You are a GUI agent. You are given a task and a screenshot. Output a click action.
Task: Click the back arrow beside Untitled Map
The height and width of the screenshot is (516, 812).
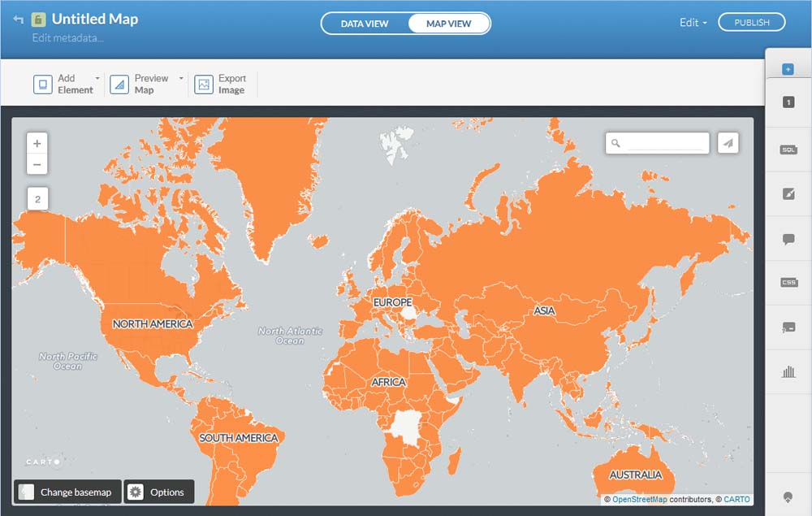[19, 20]
